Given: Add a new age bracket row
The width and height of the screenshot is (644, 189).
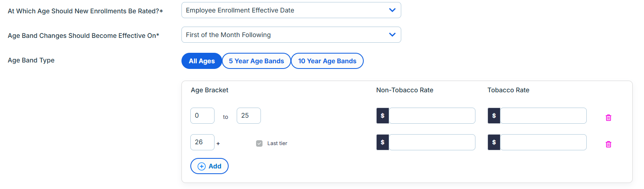Looking at the screenshot, I should pos(209,166).
